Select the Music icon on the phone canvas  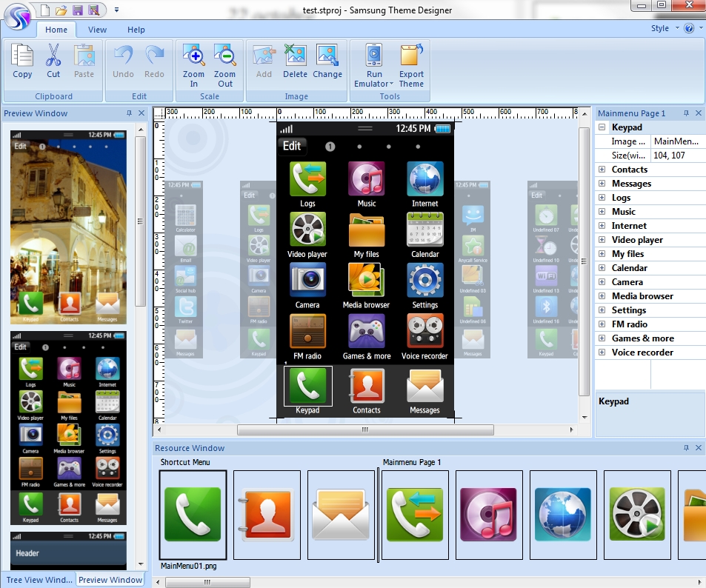pos(367,178)
